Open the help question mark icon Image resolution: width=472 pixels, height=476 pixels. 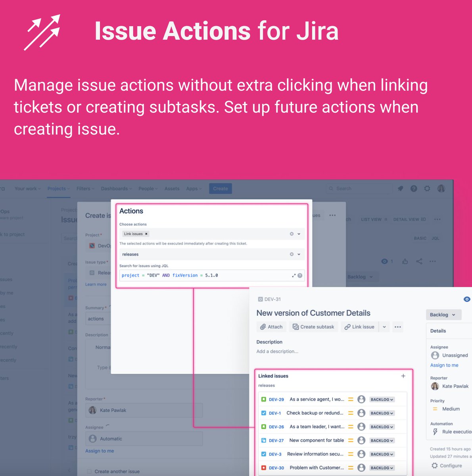tap(414, 189)
